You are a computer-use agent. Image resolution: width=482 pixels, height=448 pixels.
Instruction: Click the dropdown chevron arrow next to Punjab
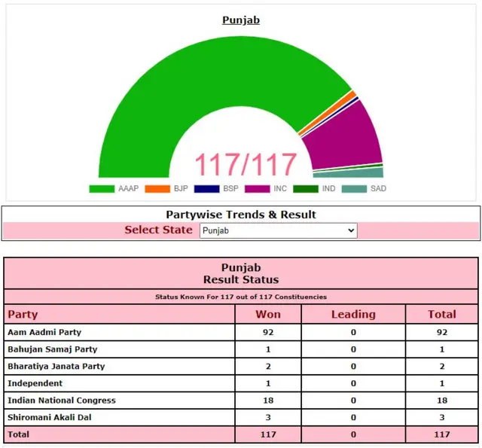(351, 230)
